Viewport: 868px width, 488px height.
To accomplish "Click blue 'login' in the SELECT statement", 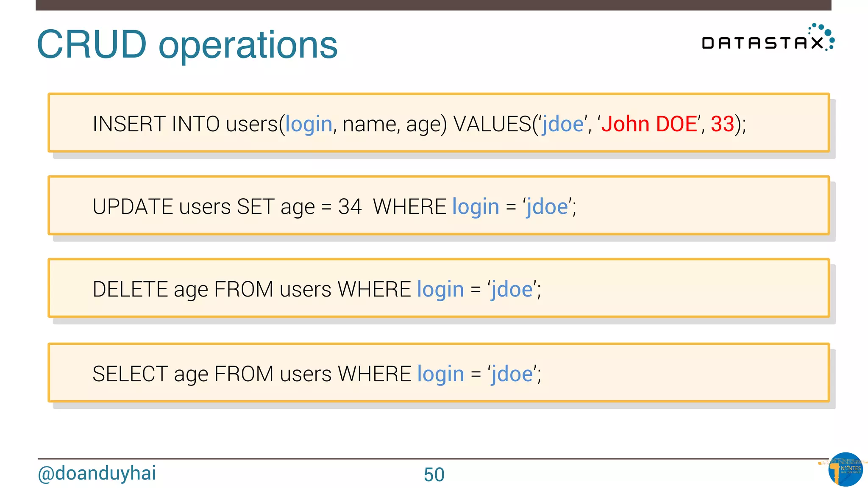I will pos(440,374).
